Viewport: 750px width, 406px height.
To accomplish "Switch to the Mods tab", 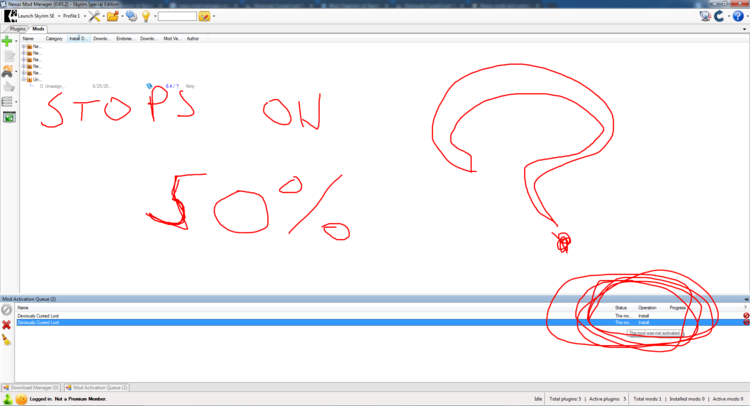I will [x=38, y=29].
